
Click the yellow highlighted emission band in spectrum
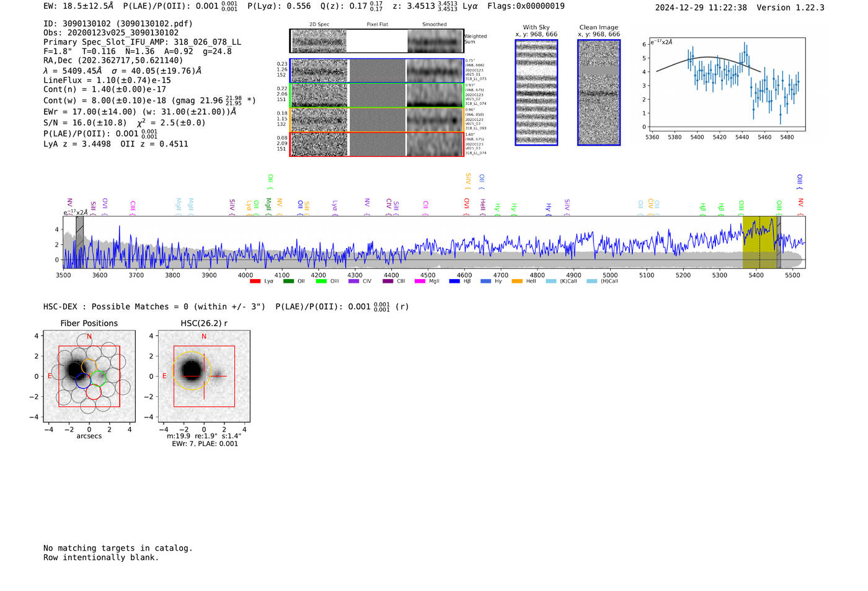tap(759, 242)
